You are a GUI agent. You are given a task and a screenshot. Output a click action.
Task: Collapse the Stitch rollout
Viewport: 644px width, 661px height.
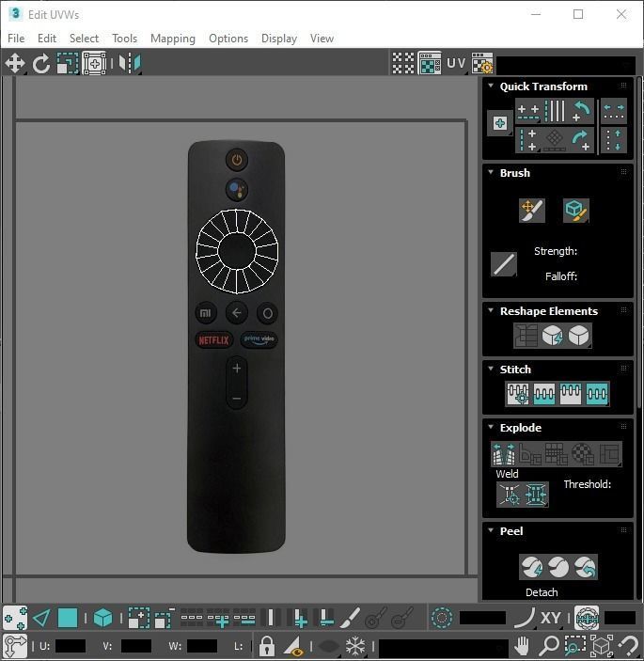pyautogui.click(x=491, y=369)
